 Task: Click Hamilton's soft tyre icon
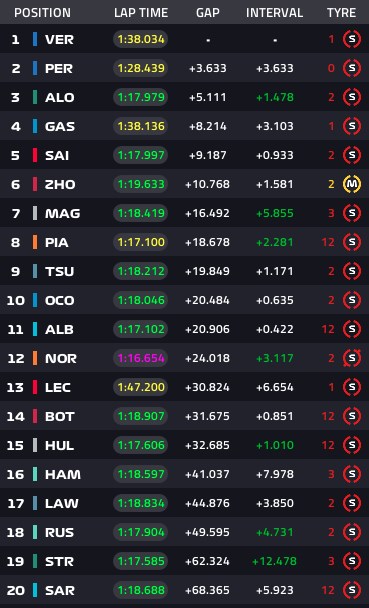click(x=352, y=474)
